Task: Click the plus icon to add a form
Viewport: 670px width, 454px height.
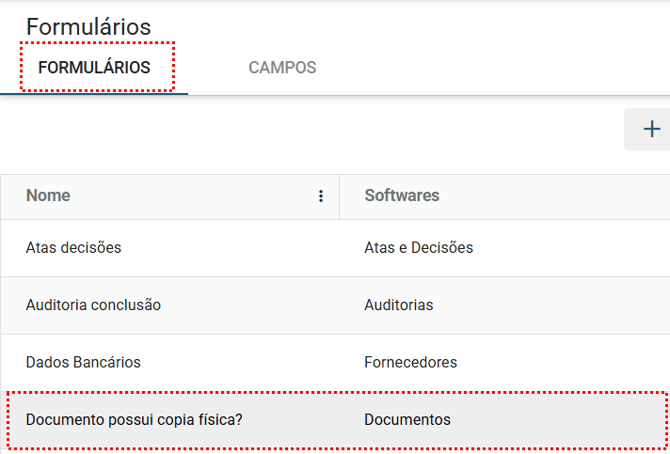Action: pos(651,129)
